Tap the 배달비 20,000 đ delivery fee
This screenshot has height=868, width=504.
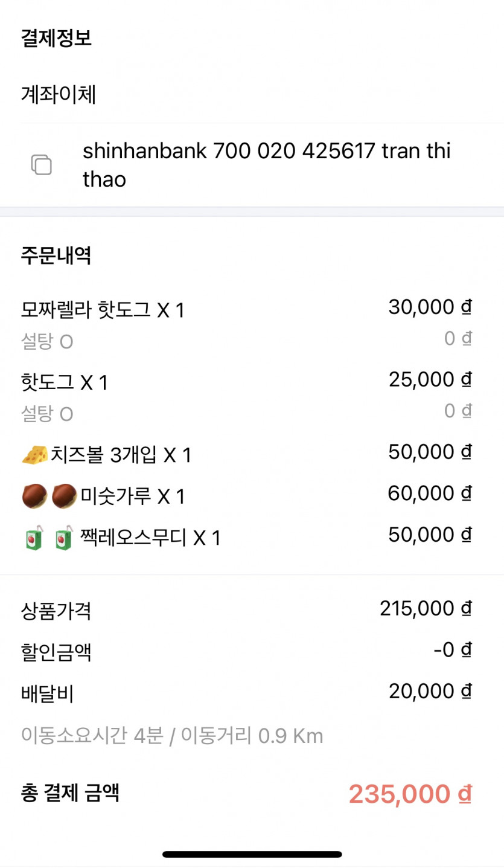(x=429, y=691)
